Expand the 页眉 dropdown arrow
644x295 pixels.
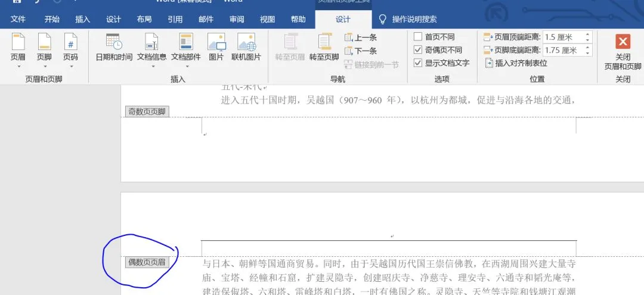(18, 66)
